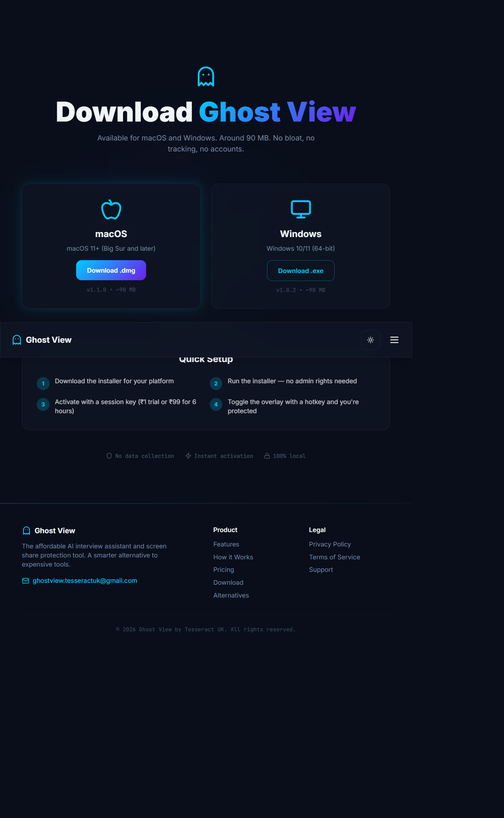Open the Download footer link
The width and height of the screenshot is (504, 818).
pos(228,582)
